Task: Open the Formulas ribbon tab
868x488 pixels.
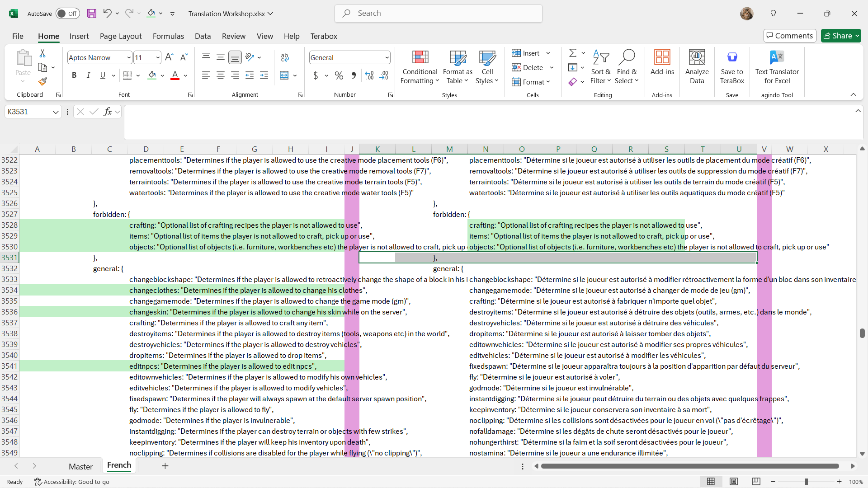Action: pyautogui.click(x=168, y=36)
